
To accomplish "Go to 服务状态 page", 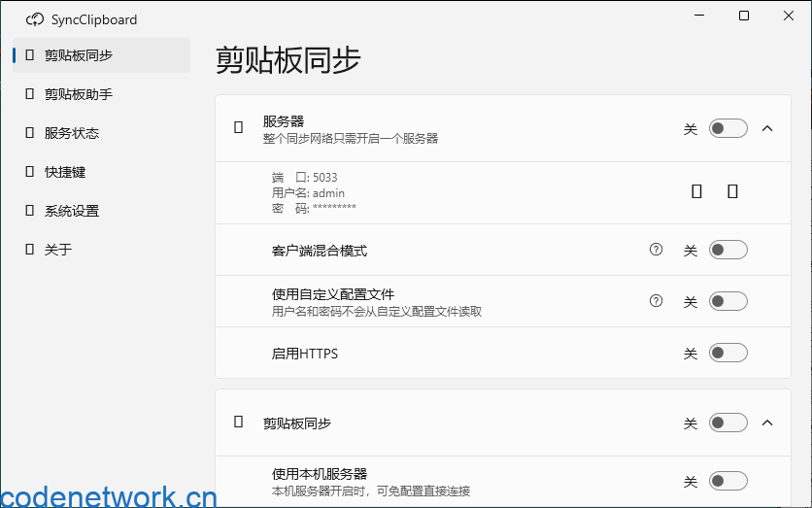I will [101, 133].
